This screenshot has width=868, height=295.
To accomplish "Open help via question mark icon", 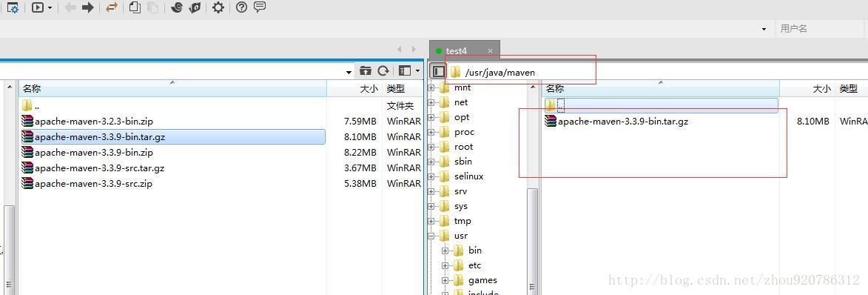I will tap(241, 7).
